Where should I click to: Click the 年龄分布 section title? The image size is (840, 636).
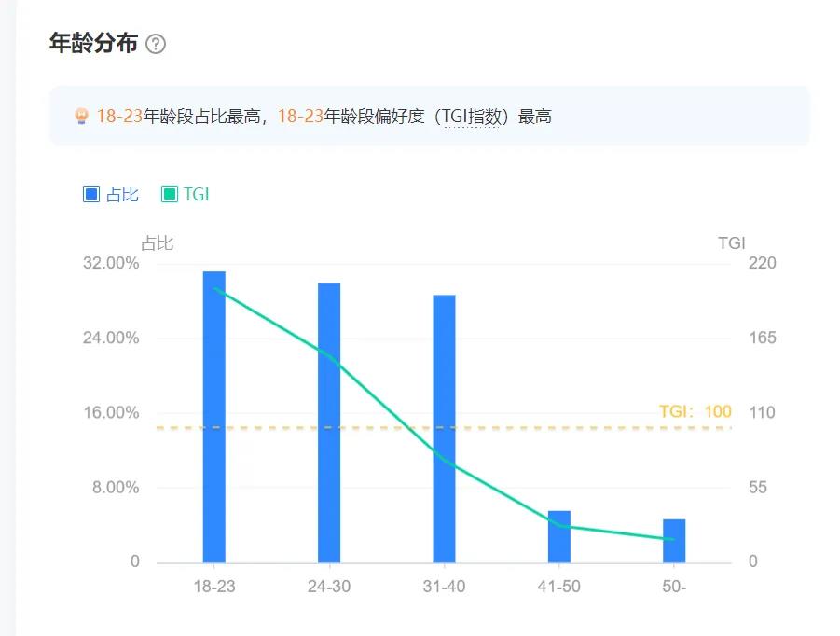pyautogui.click(x=90, y=43)
